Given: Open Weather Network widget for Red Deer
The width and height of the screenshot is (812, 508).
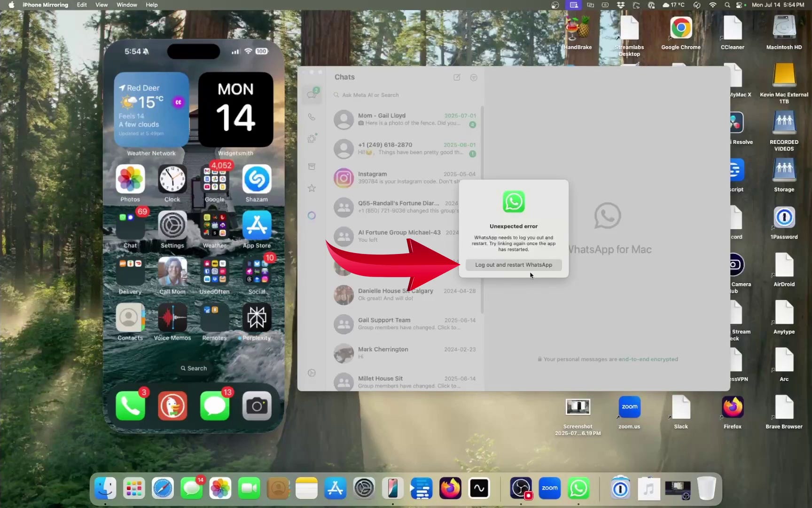Looking at the screenshot, I should pos(151,110).
